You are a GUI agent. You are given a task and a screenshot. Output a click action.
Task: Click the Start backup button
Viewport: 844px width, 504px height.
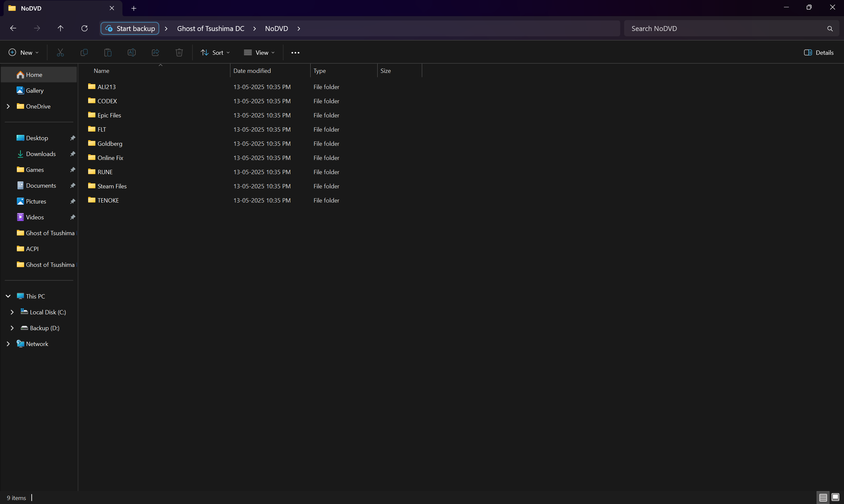[130, 28]
